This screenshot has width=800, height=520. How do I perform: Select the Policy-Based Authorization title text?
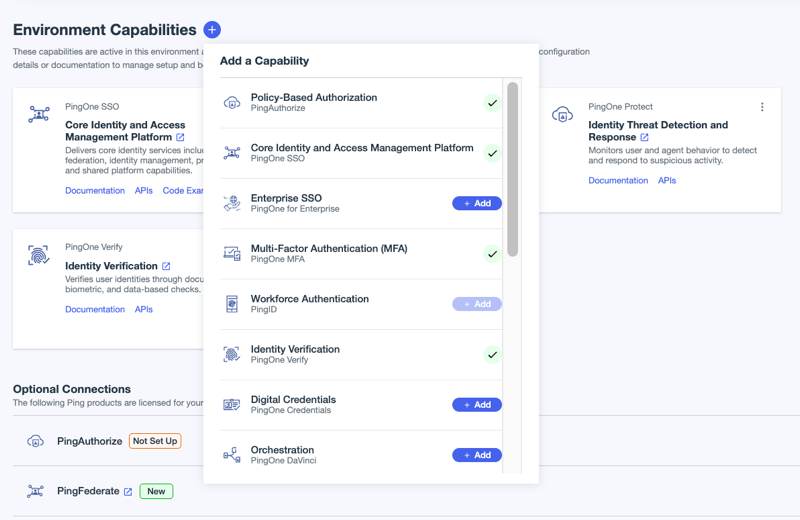[x=314, y=97]
